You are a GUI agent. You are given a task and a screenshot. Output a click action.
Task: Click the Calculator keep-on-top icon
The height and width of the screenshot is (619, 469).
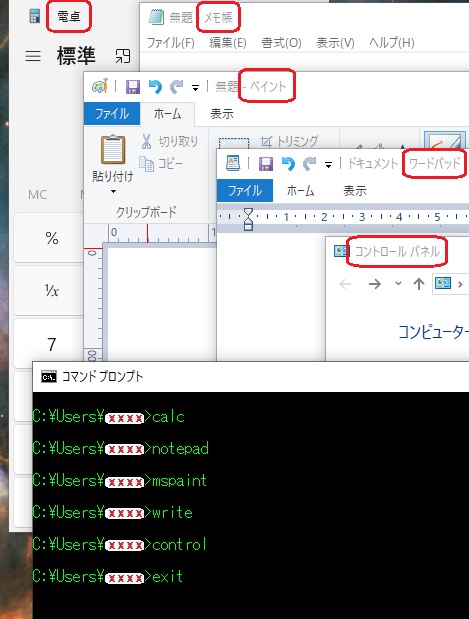tap(123, 56)
